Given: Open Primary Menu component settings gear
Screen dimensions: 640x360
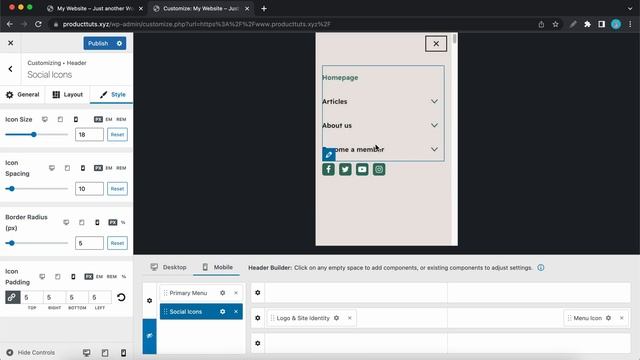Looking at the screenshot, I should 222,293.
